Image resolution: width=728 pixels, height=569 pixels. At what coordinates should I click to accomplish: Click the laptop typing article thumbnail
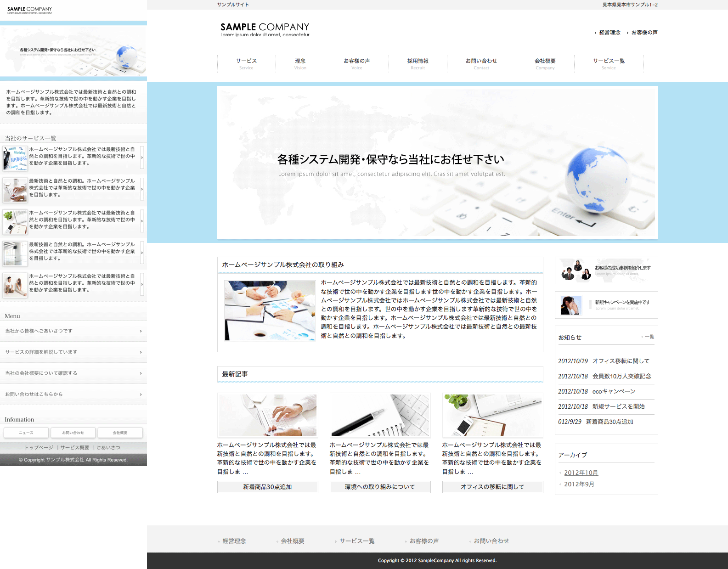point(267,415)
